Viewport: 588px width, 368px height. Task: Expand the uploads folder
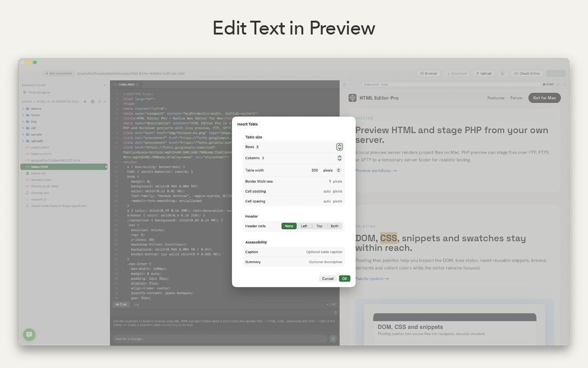(23, 141)
